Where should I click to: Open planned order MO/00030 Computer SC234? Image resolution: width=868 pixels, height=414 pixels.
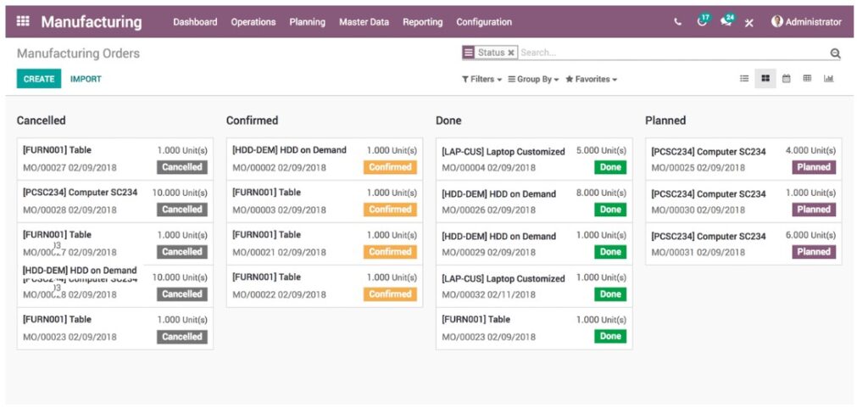click(743, 201)
